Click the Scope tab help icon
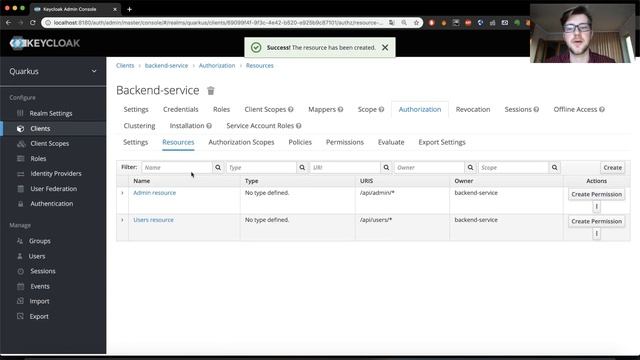This screenshot has width=640, height=360. pyautogui.click(x=381, y=109)
